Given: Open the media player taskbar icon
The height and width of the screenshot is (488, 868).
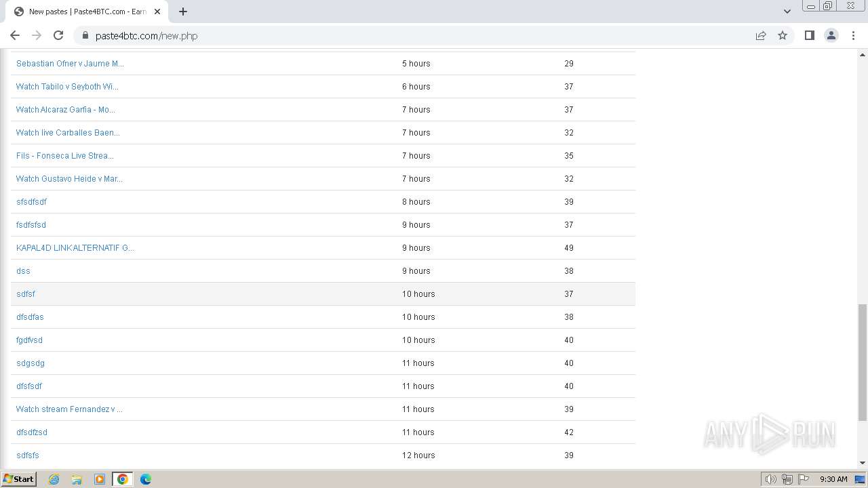Looking at the screenshot, I should [x=100, y=479].
